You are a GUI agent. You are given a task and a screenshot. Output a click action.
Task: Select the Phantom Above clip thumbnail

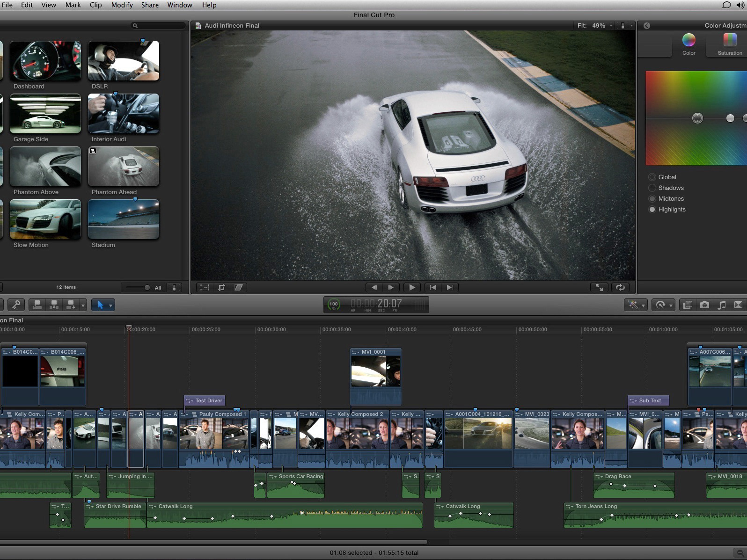pos(45,166)
